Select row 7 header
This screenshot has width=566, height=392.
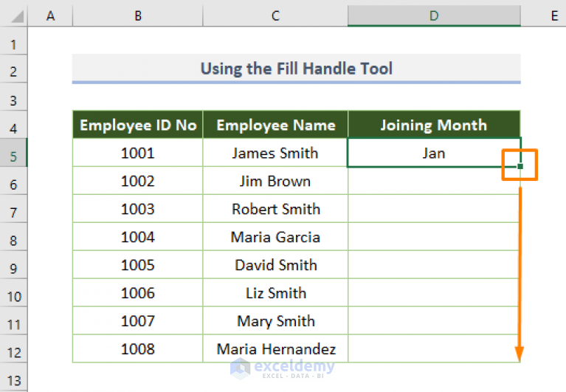click(13, 209)
